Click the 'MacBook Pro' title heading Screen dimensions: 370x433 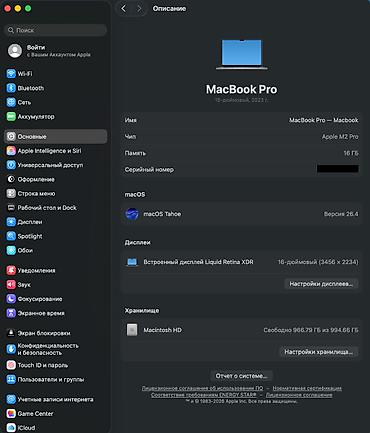[241, 89]
